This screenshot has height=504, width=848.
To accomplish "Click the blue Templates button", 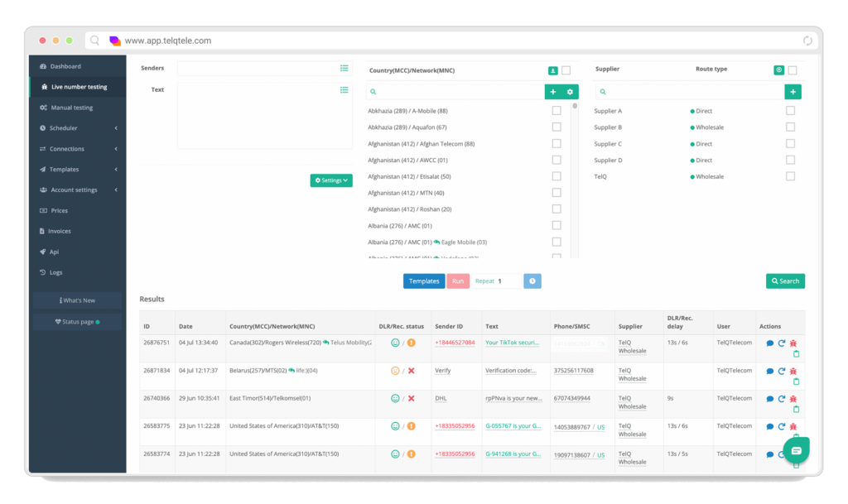I will (x=424, y=281).
